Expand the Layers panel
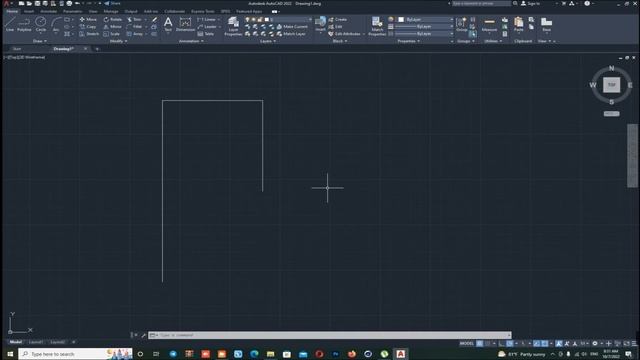The image size is (640, 360). [268, 41]
